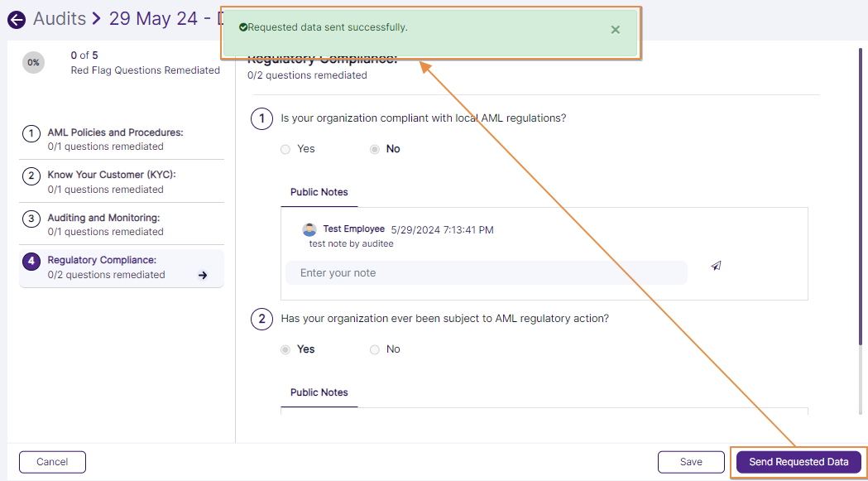This screenshot has height=481, width=868.
Task: Select No for AML regulatory action question
Action: (374, 349)
